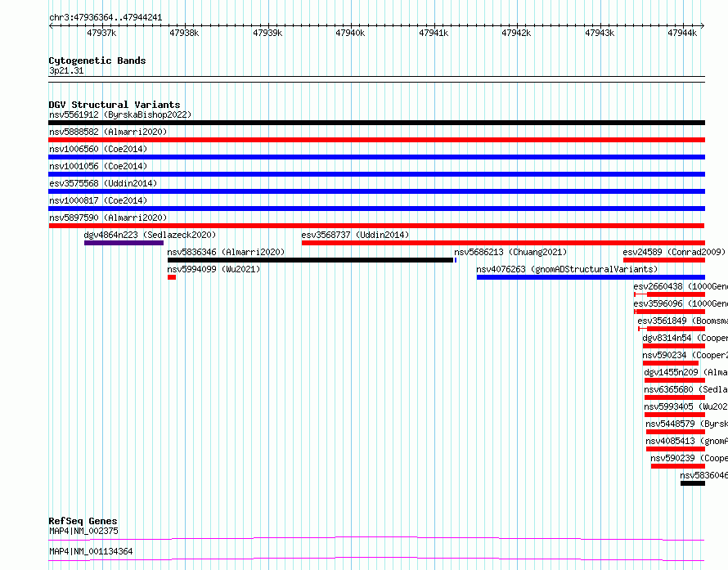Click the nsv5561912 (ByrskaBishop2022) label

pyautogui.click(x=120, y=114)
